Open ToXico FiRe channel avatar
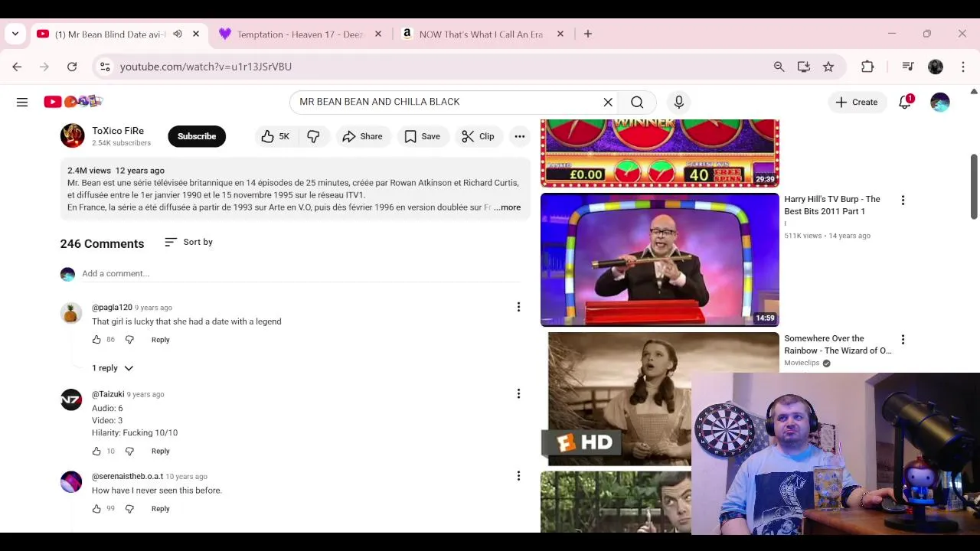Viewport: 980px width, 551px height. [73, 135]
